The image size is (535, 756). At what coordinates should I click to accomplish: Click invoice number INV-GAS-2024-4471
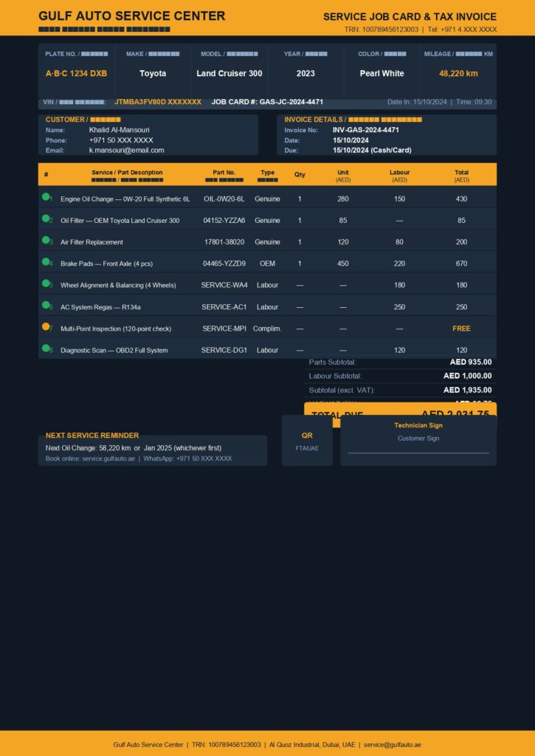tap(366, 130)
